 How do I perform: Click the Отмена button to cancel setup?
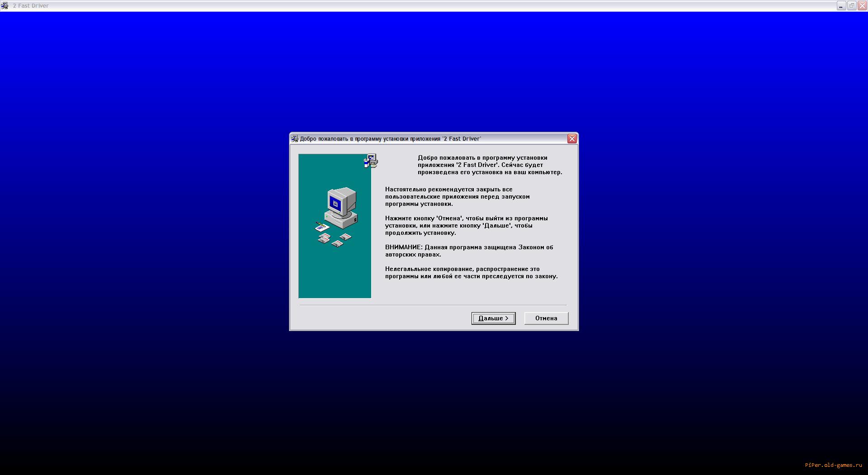point(546,318)
